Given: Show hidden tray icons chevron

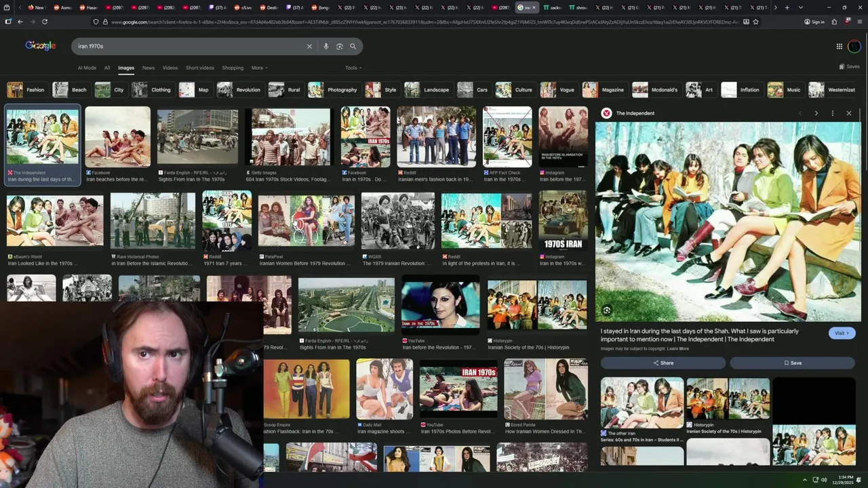Looking at the screenshot, I should (x=805, y=480).
